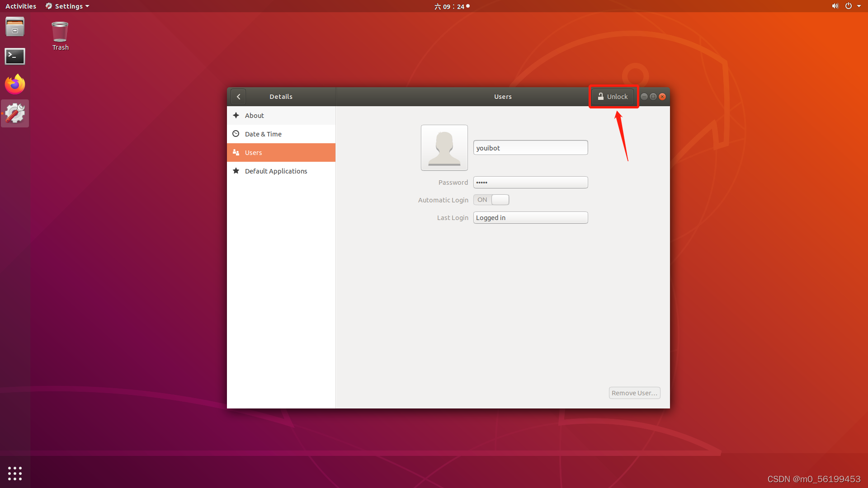Open Files manager from the dock
Screen dimensions: 868x488
15,27
